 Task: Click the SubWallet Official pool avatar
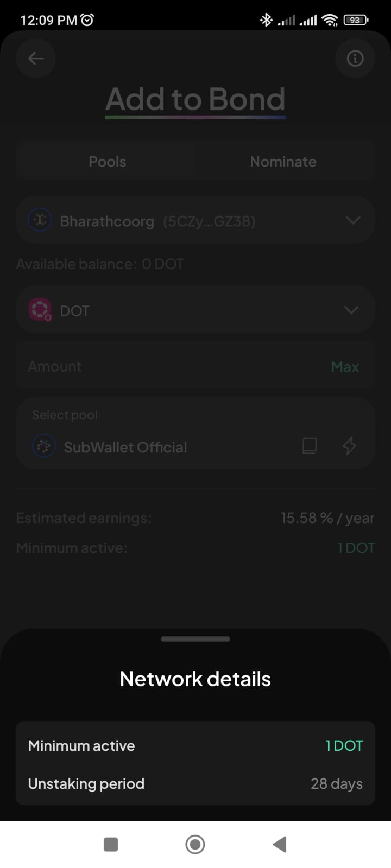click(x=44, y=446)
